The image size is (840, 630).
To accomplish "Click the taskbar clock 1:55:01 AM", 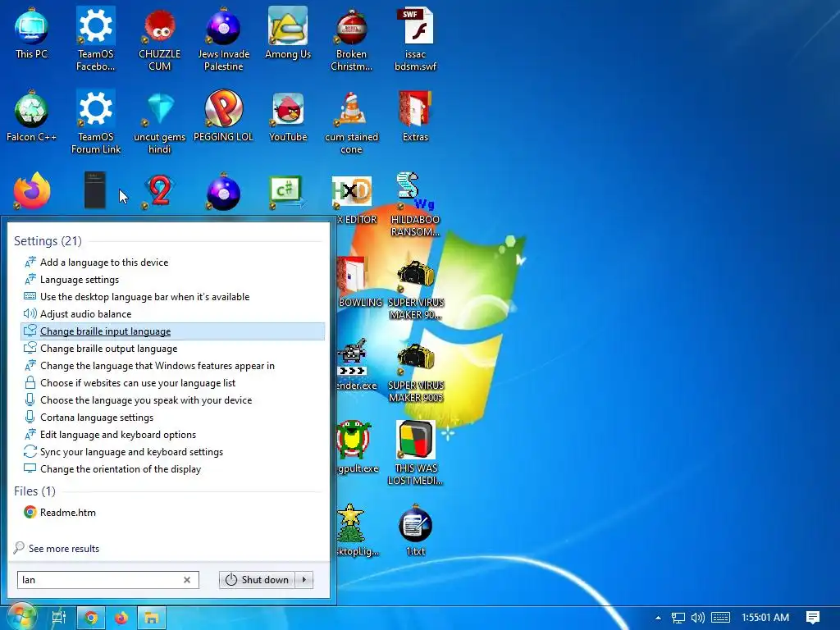I will tap(765, 618).
